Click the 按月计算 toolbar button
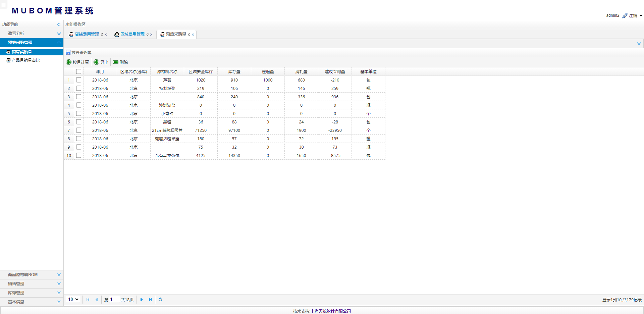 [77, 62]
